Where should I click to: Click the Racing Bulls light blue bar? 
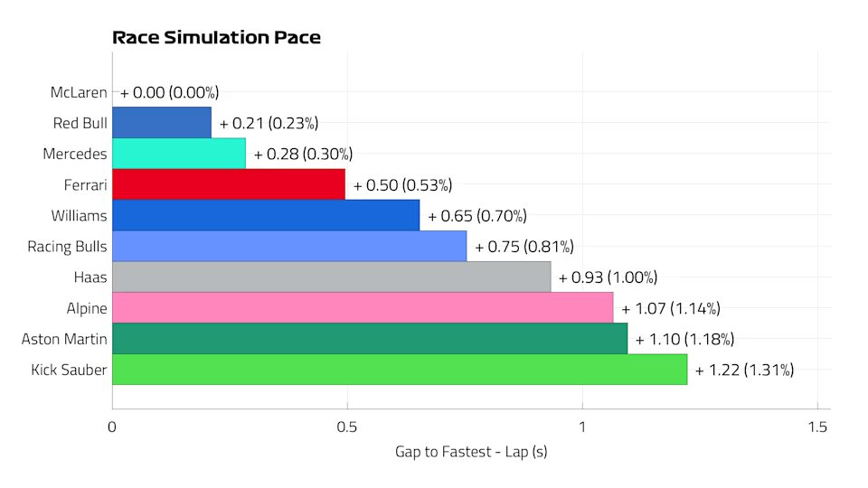click(289, 246)
